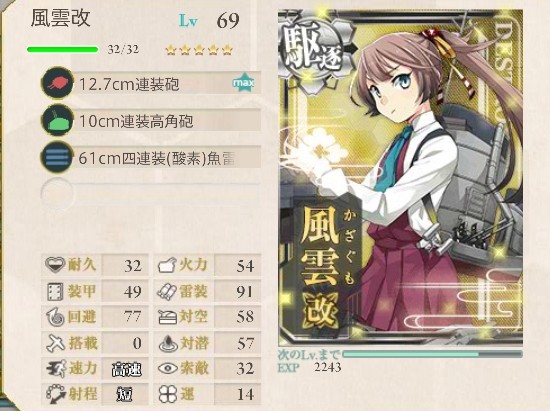Viewport: 550px width, 411px height.
Task: Click the 対潜 anti-submarine icon
Action: pos(168,343)
